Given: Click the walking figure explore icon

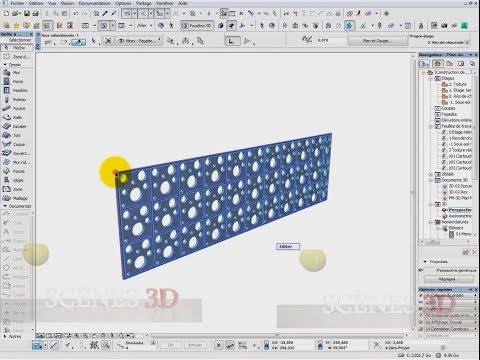Looking at the screenshot, I should (x=171, y=25).
